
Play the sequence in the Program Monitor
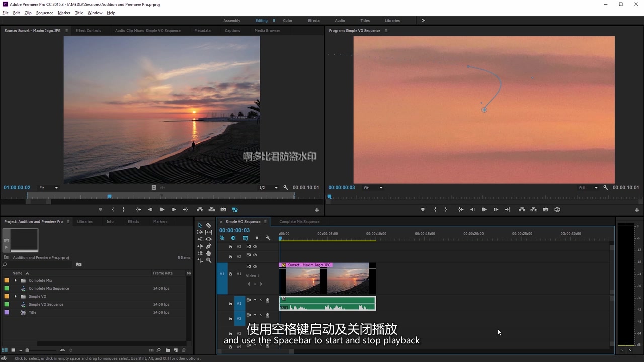point(484,210)
